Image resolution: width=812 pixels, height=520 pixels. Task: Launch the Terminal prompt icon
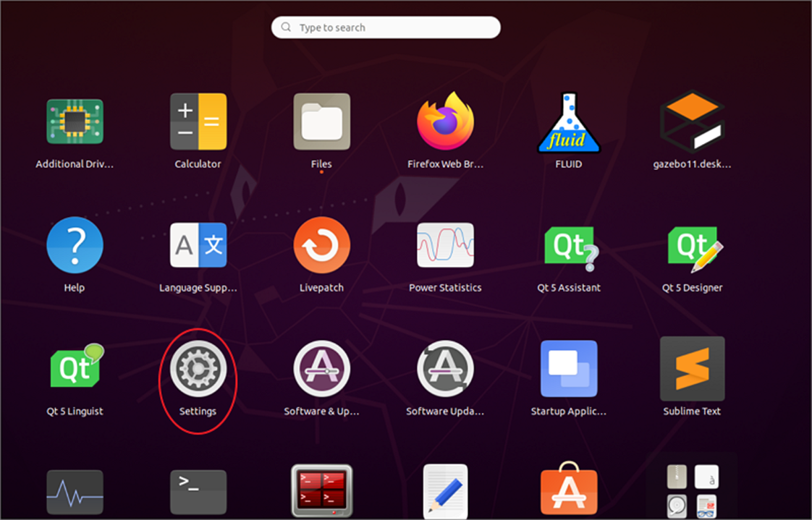click(x=198, y=492)
